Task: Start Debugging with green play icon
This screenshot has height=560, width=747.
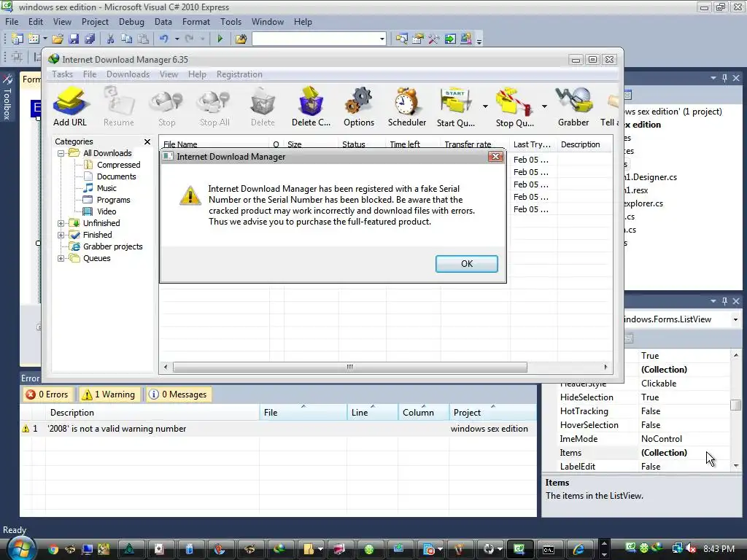Action: point(220,39)
